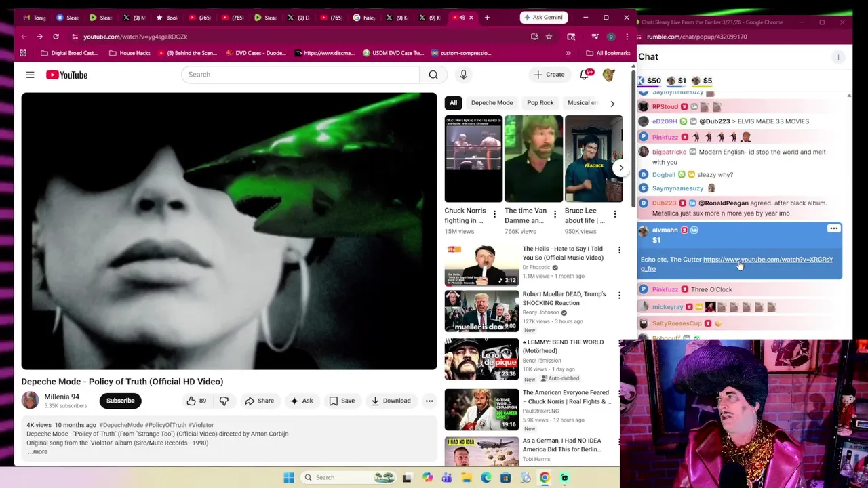Click the $5 rant level in chat
The width and height of the screenshot is (868, 488).
(x=702, y=81)
